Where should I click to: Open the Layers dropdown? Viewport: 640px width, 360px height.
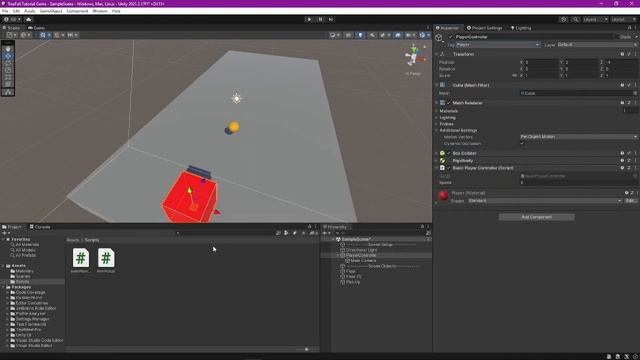click(595, 19)
